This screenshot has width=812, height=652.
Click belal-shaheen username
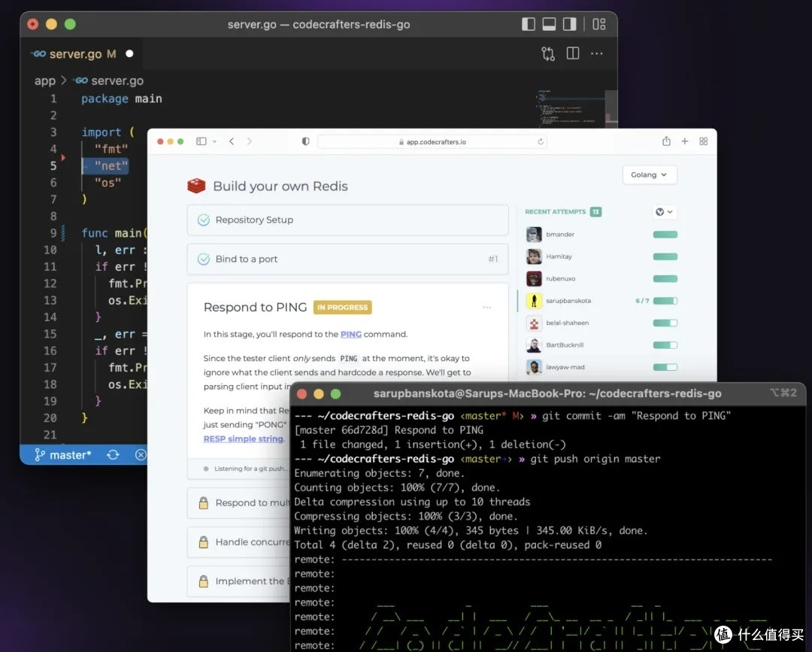tap(567, 323)
